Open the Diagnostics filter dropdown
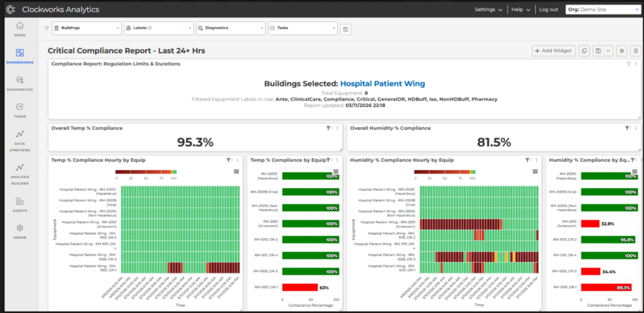 231,28
